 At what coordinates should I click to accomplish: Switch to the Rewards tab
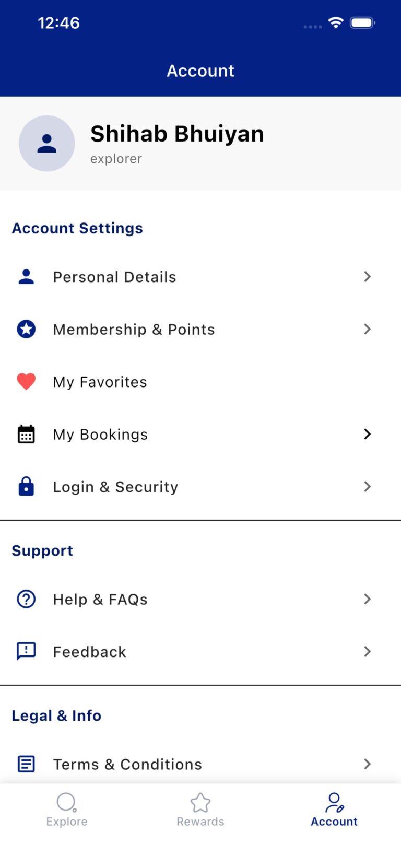coord(200,810)
